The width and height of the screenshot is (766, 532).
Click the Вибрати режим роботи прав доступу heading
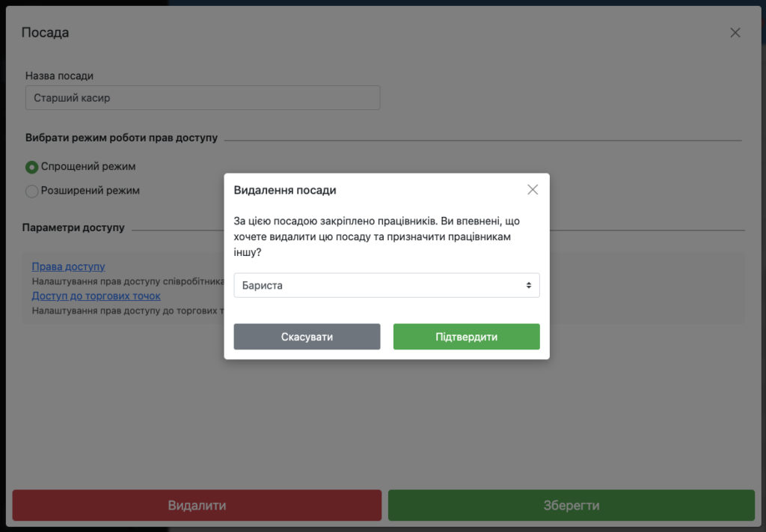pos(121,138)
